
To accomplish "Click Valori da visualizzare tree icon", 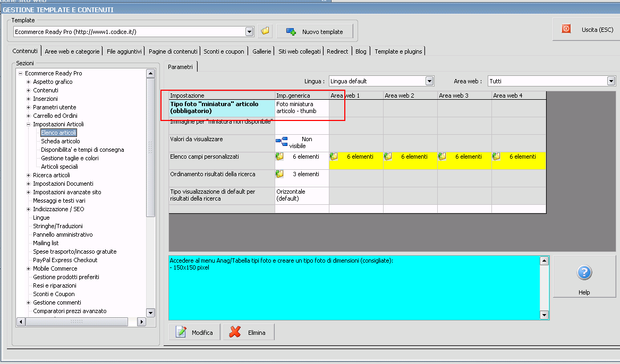I will point(282,141).
